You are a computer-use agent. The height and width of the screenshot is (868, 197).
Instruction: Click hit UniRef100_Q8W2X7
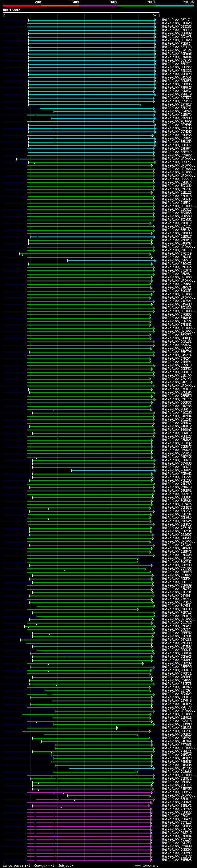177,67
